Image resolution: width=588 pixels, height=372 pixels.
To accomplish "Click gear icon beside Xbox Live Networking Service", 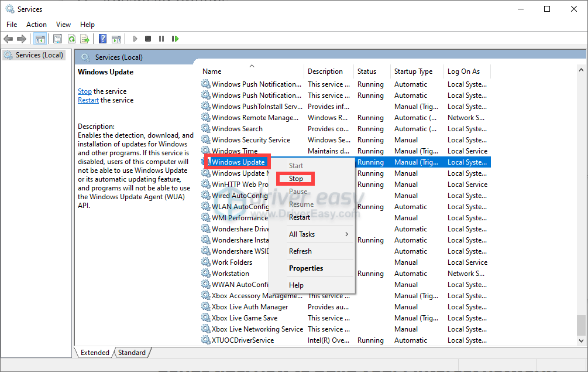I will point(205,329).
